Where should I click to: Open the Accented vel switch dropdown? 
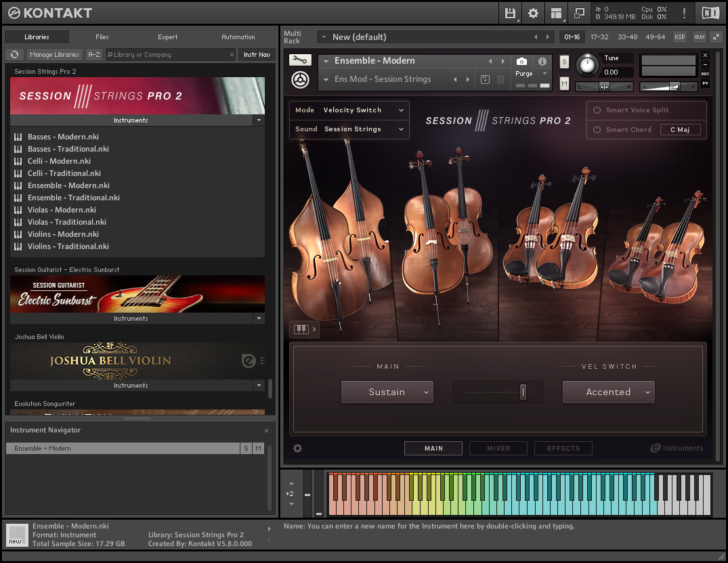pos(608,392)
